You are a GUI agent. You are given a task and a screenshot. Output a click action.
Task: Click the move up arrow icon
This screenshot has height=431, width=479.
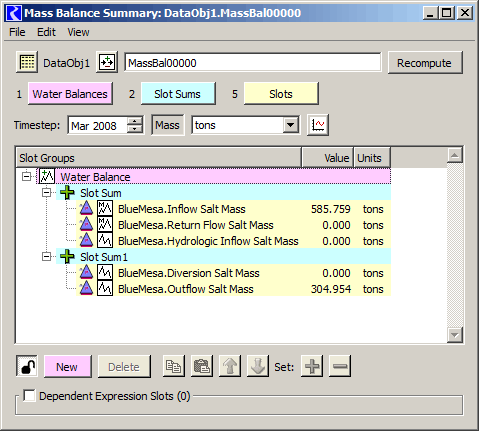(230, 367)
